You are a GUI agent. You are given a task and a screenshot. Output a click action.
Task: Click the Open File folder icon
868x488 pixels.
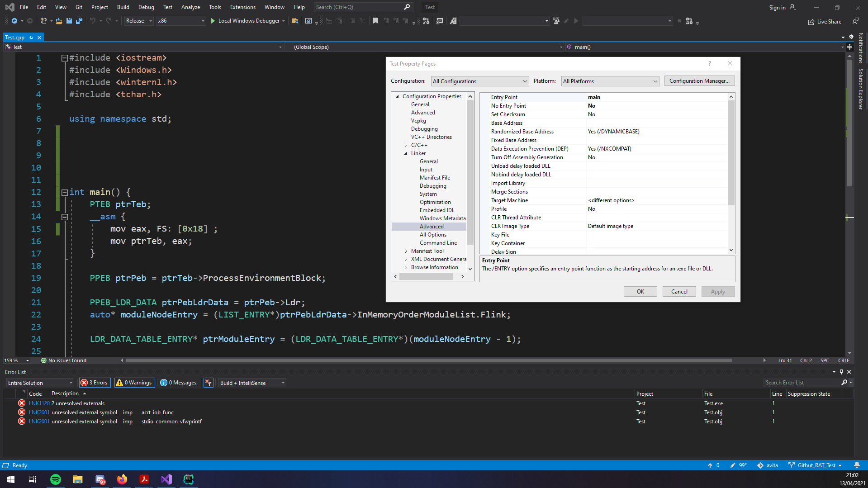[x=59, y=21]
